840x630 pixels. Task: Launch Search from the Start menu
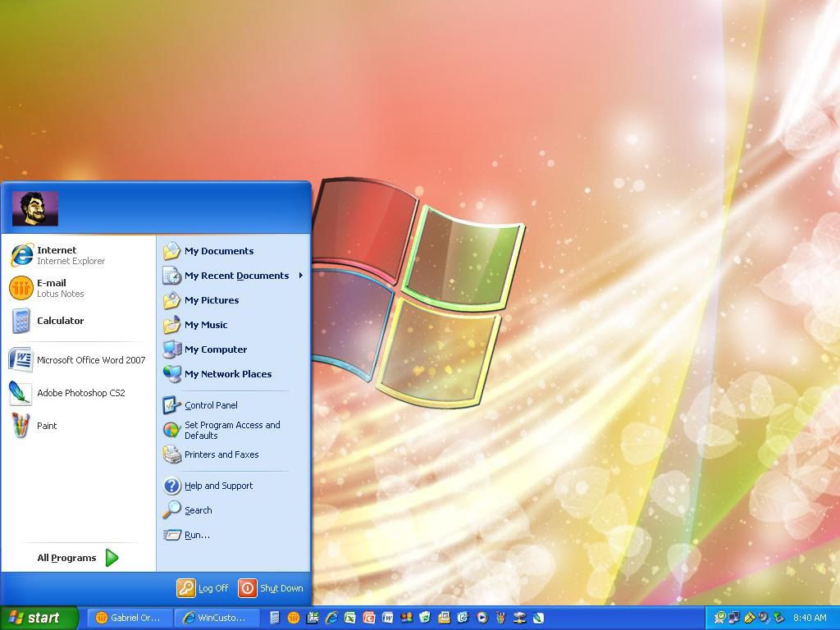[x=234, y=510]
